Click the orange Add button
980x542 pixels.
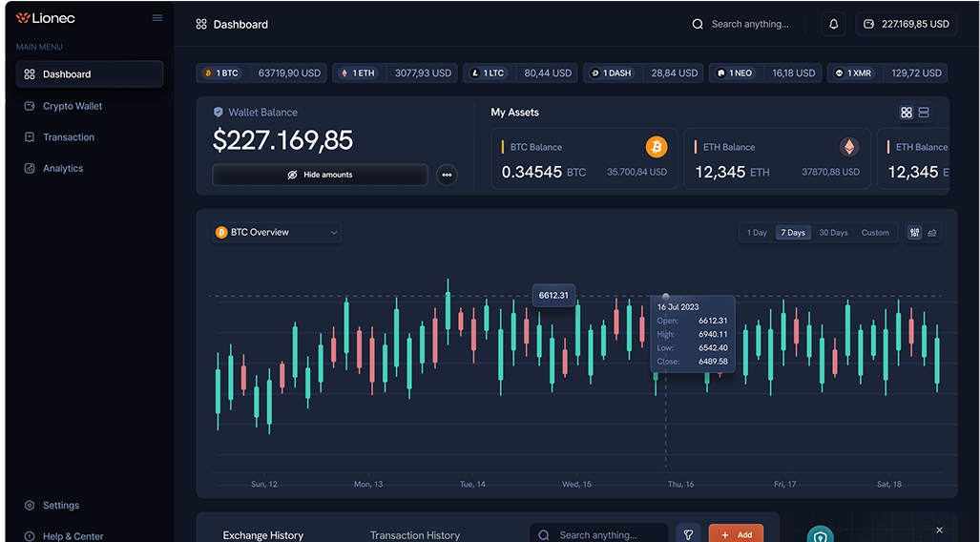[x=737, y=535]
